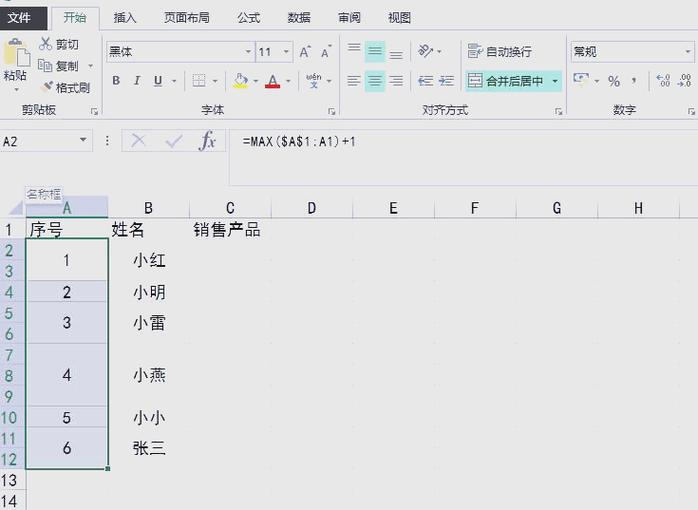Click the Select All corner triangle
This screenshot has height=510, width=698.
(15, 208)
